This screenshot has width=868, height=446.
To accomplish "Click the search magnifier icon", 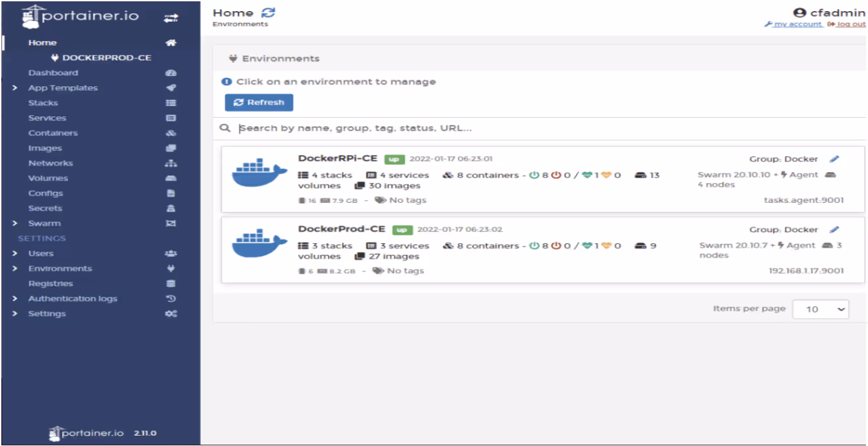I will [x=225, y=128].
